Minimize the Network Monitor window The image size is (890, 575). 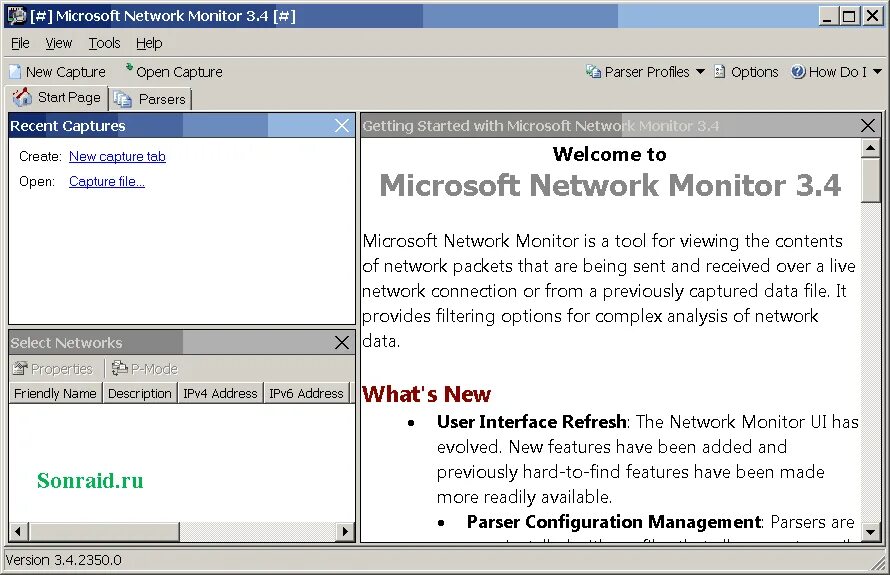tap(828, 16)
